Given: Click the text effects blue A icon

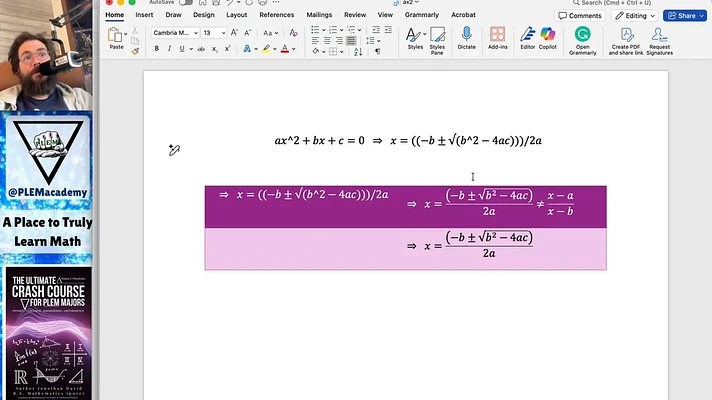Looking at the screenshot, I should [247, 49].
